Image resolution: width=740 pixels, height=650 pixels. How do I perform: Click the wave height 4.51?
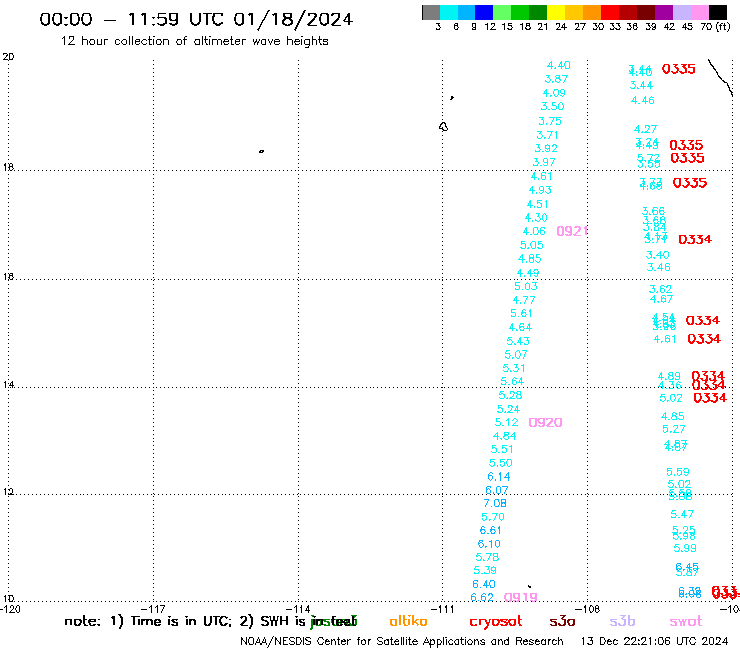click(538, 204)
